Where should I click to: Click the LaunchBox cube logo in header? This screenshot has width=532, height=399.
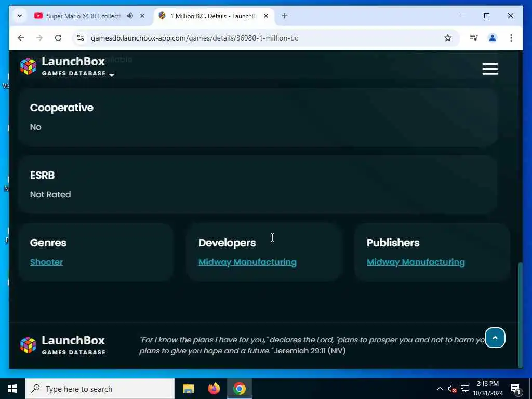[28, 66]
